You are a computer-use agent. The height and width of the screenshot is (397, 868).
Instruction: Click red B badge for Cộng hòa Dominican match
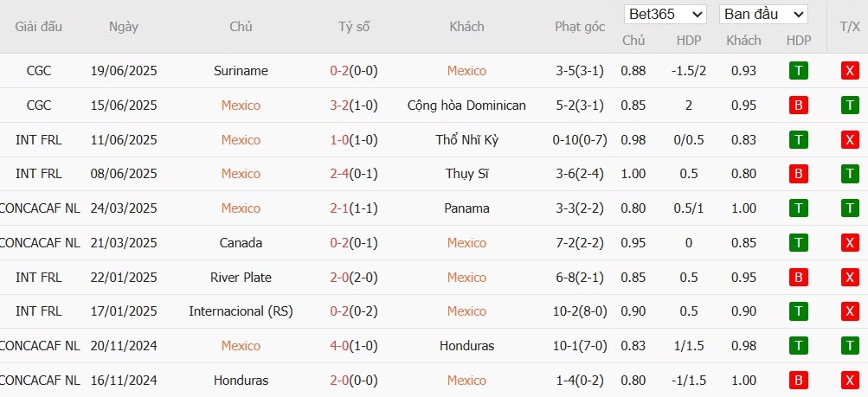(798, 105)
